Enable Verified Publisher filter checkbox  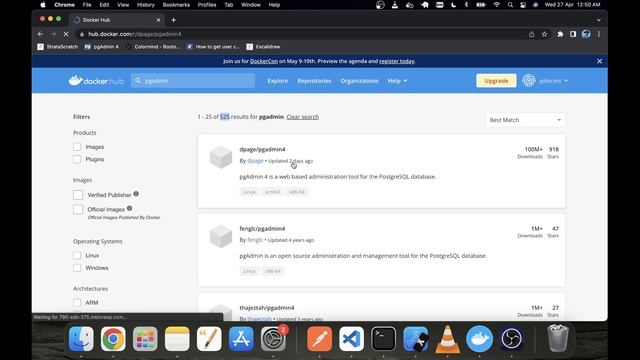78,195
